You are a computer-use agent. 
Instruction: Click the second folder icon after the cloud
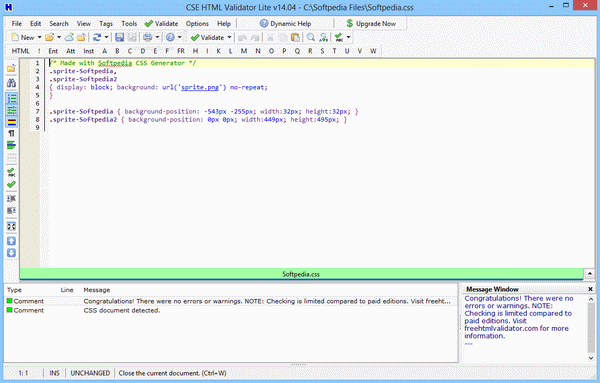pos(81,37)
